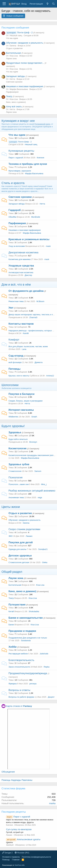Viewport: 57px width, 868px height.
Task: Open the Регистрация menu item
Action: (x=36, y=4)
